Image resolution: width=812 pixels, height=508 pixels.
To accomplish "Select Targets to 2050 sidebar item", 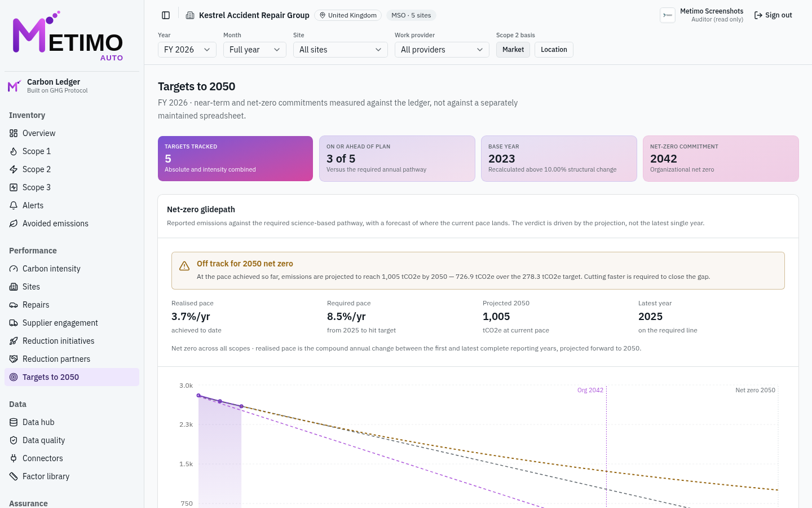I will click(x=72, y=377).
